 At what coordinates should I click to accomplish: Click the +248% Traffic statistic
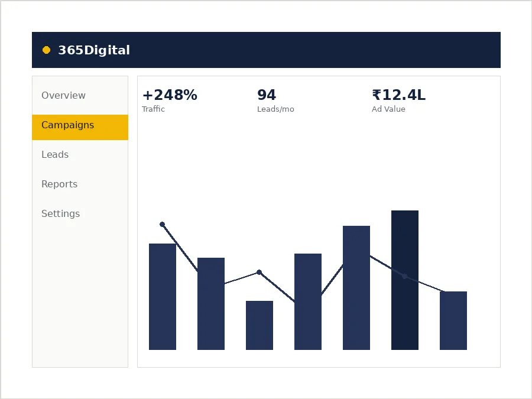click(170, 100)
